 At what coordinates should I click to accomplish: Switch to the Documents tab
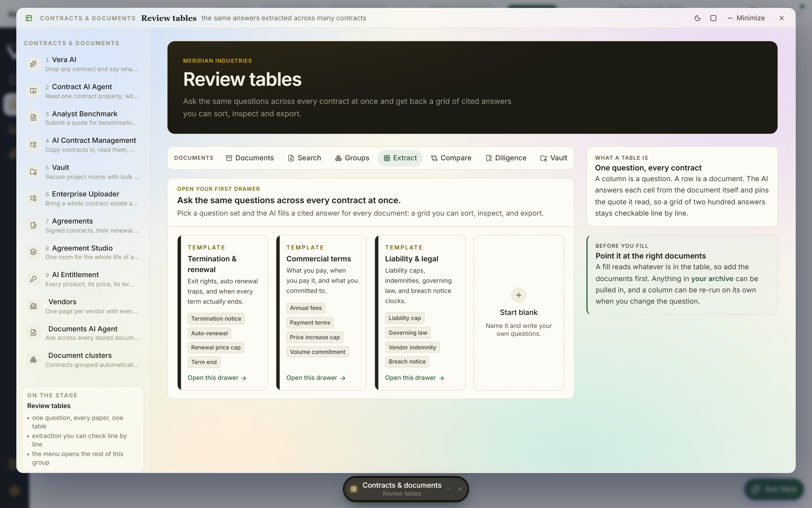click(x=250, y=158)
